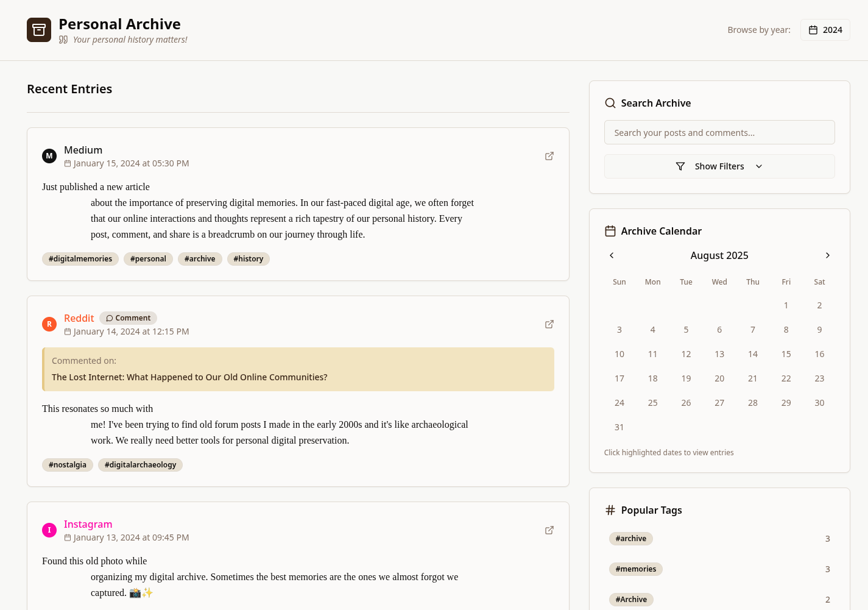Viewport: 868px width, 610px height.
Task: Click 'January 15, 2024 at 05:30 PM' timestamp
Action: pos(131,163)
